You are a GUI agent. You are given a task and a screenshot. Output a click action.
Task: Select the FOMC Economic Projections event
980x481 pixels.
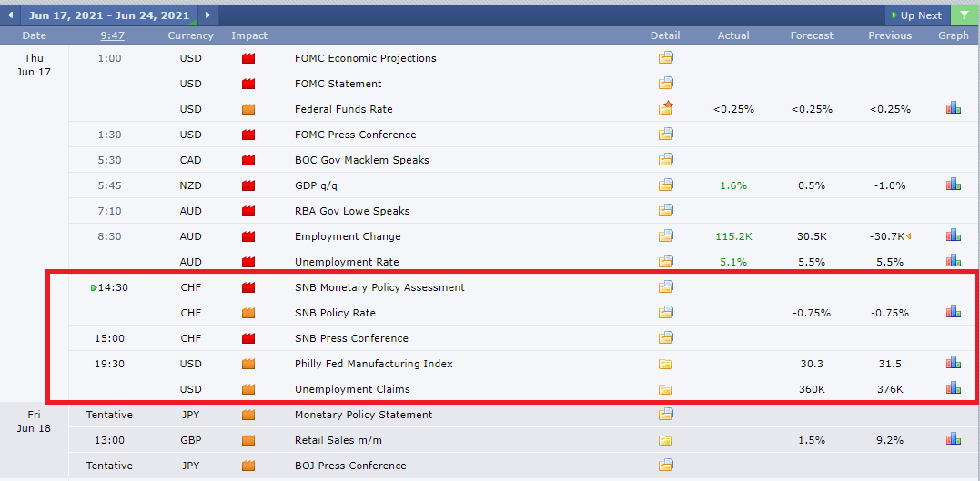click(x=366, y=58)
